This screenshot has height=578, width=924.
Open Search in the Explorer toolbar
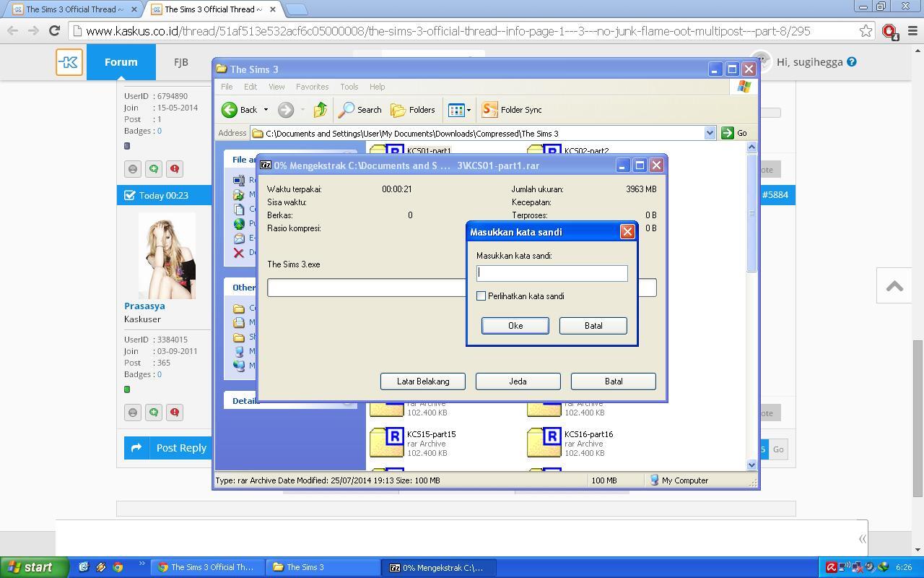point(359,110)
